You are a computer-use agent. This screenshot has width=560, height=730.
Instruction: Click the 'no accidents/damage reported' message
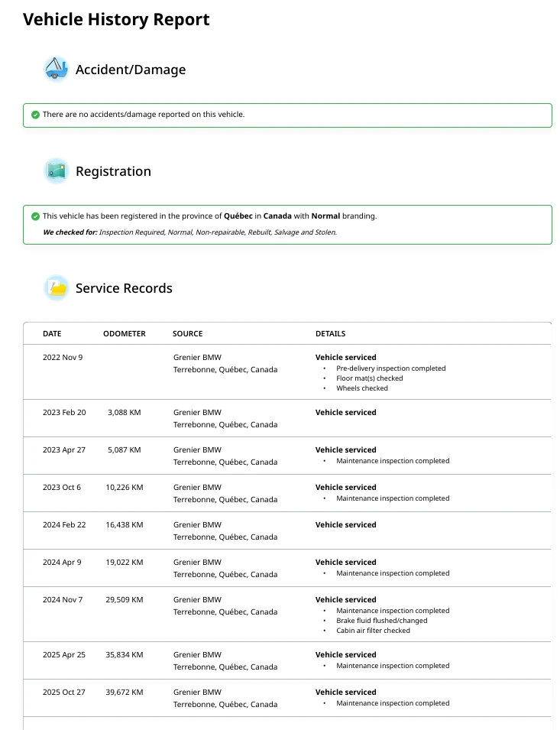[x=144, y=115]
